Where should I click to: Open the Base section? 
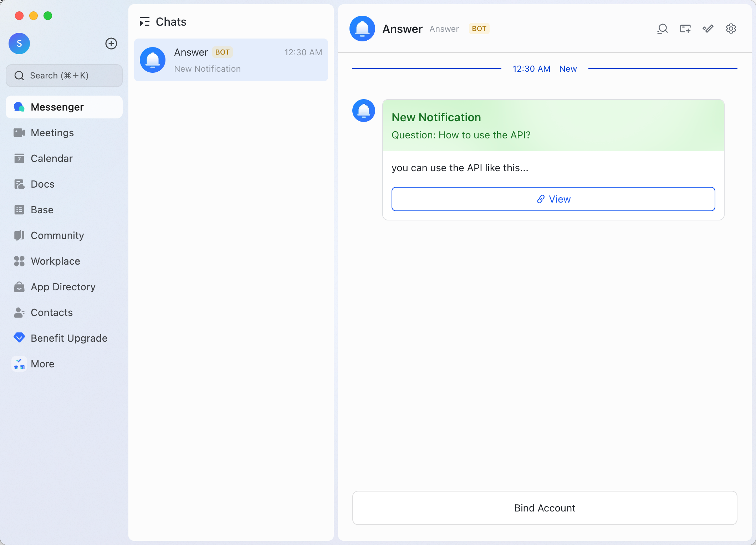pos(41,210)
